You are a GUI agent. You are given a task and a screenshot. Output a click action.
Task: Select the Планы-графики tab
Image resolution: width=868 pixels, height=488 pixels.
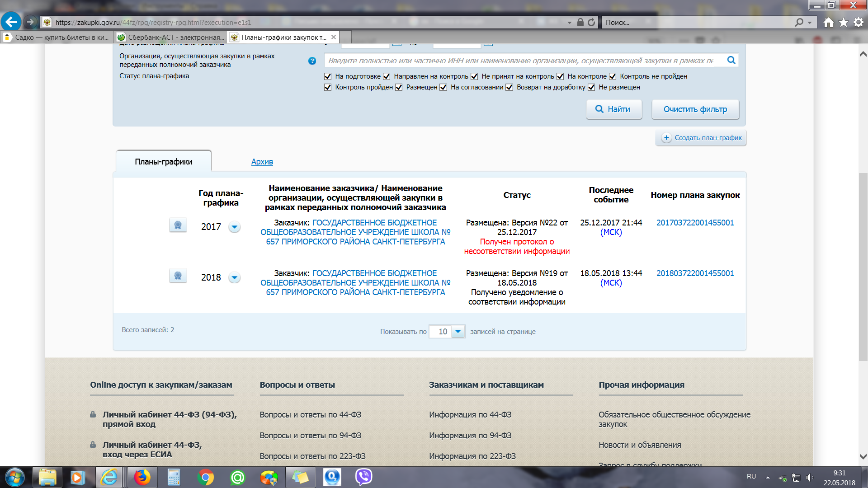pyautogui.click(x=164, y=161)
